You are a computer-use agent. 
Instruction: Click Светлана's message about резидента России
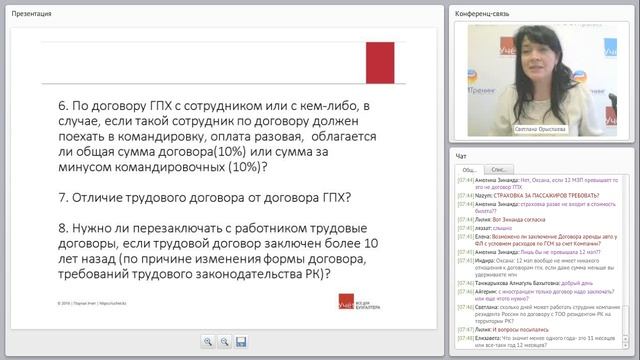(539, 314)
